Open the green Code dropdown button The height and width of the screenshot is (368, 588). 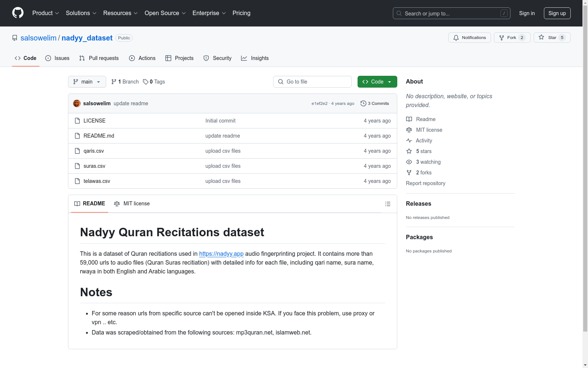tap(377, 82)
